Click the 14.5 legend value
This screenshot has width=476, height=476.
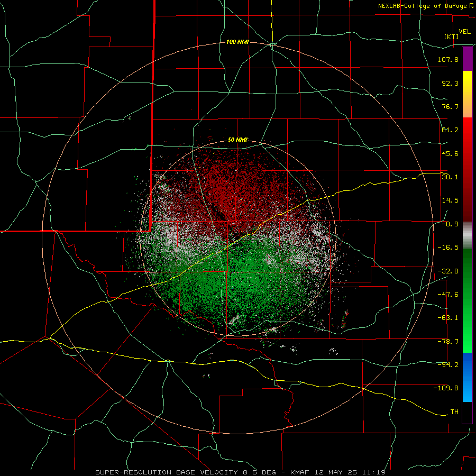click(450, 200)
